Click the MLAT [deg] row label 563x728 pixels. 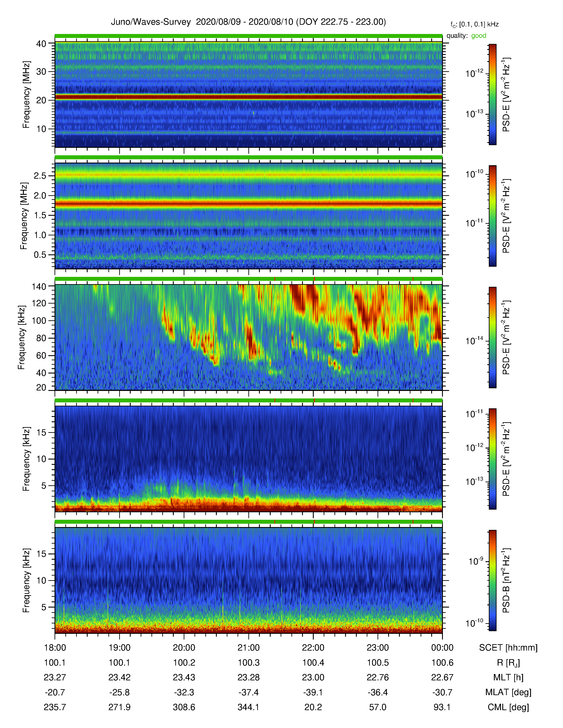pyautogui.click(x=508, y=692)
